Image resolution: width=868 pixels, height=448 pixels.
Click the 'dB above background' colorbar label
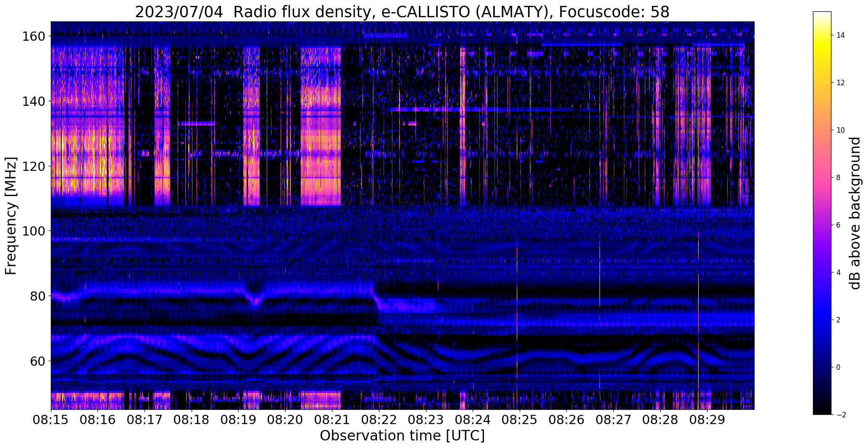pos(855,213)
